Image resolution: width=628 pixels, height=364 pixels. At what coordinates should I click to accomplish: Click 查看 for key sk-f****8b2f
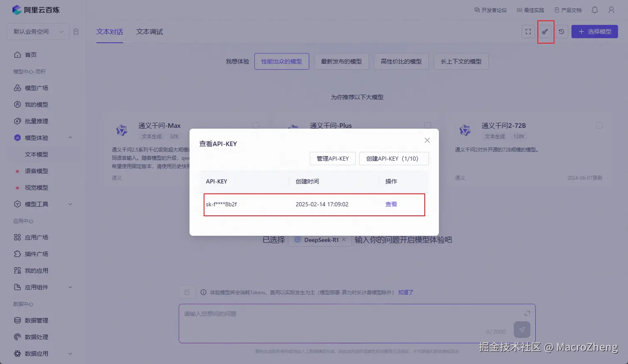pyautogui.click(x=392, y=204)
